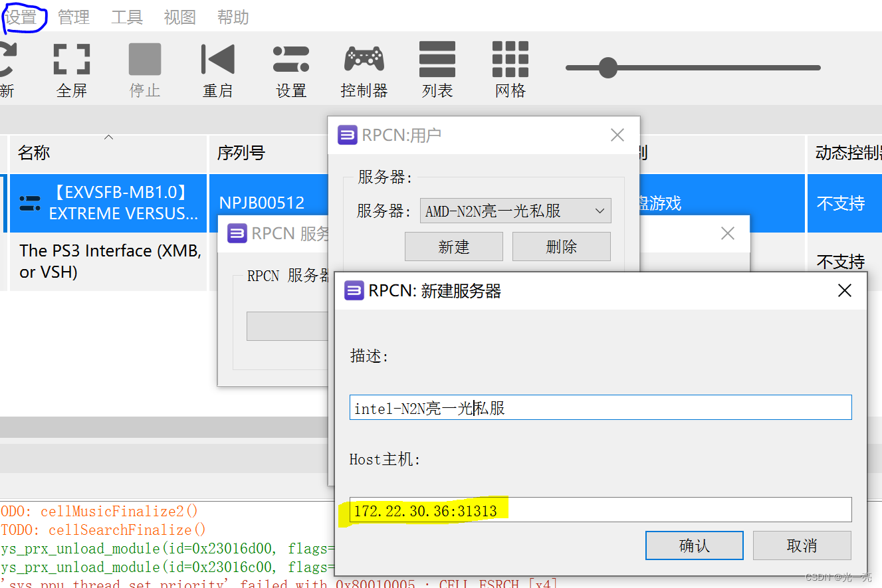This screenshot has width=882, height=588.
Task: Open the 工具 menu
Action: 127,17
